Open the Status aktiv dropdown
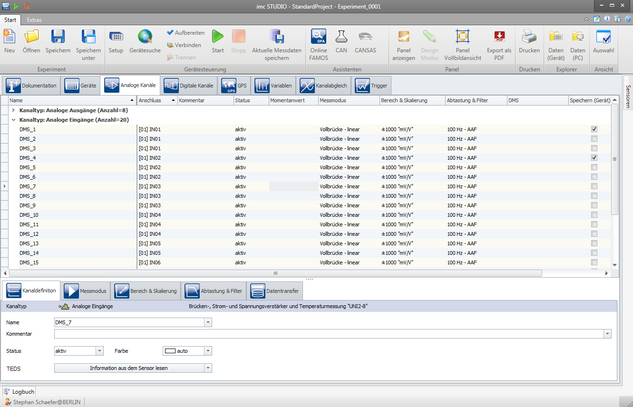Viewport: 633px width, 407px height. click(100, 351)
